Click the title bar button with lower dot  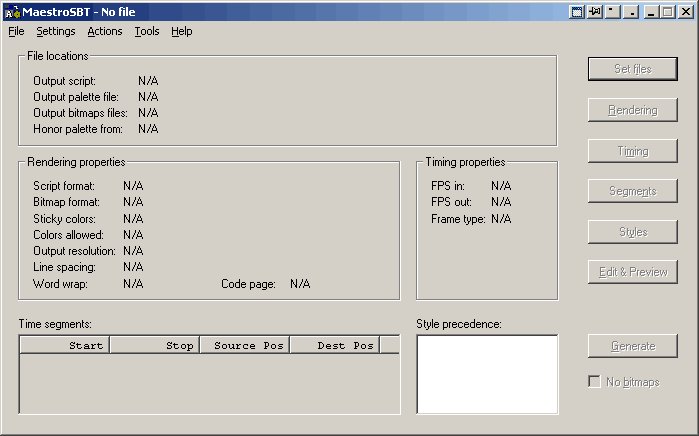click(x=631, y=12)
